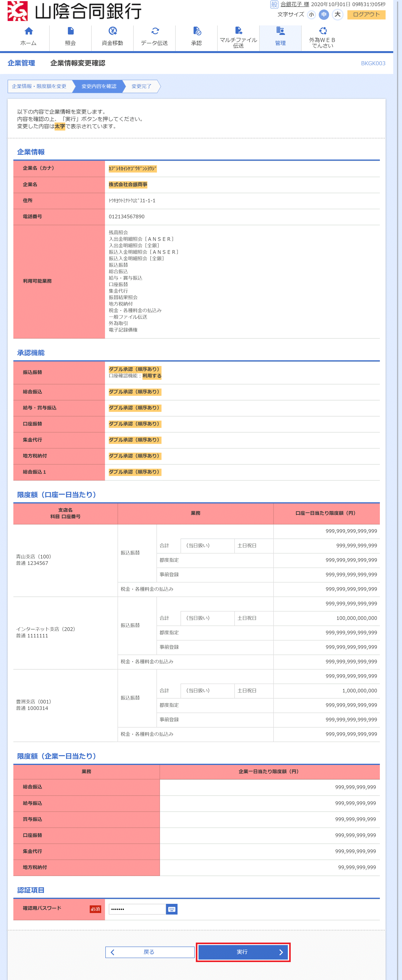
Task: Click the katakana company name value
Action: (132, 169)
